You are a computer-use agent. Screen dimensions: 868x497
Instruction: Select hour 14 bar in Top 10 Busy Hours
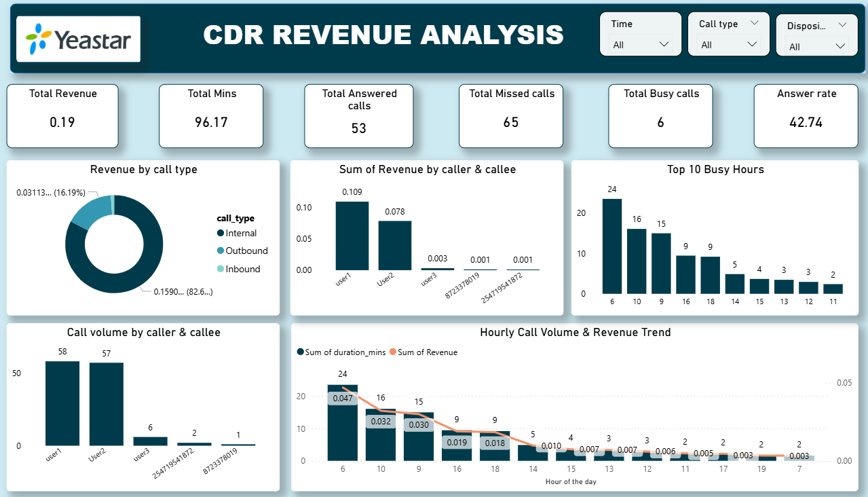point(735,284)
